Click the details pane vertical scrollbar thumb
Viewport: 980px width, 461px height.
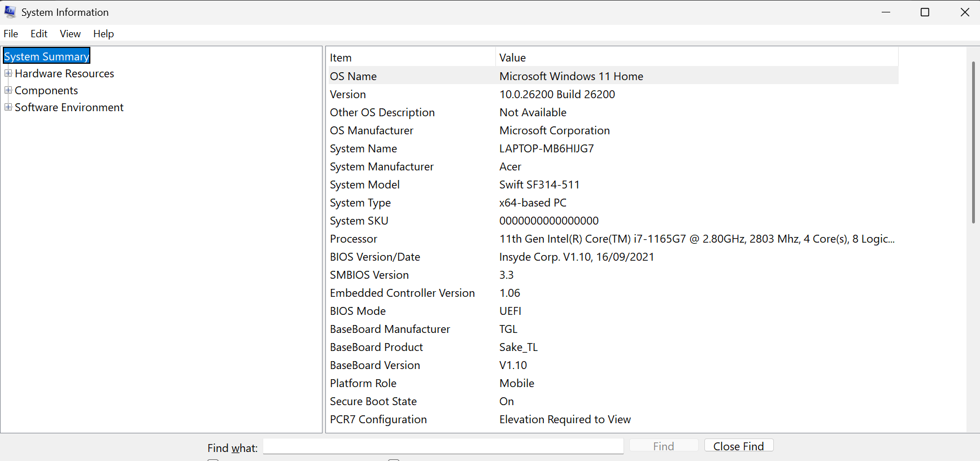point(973,142)
